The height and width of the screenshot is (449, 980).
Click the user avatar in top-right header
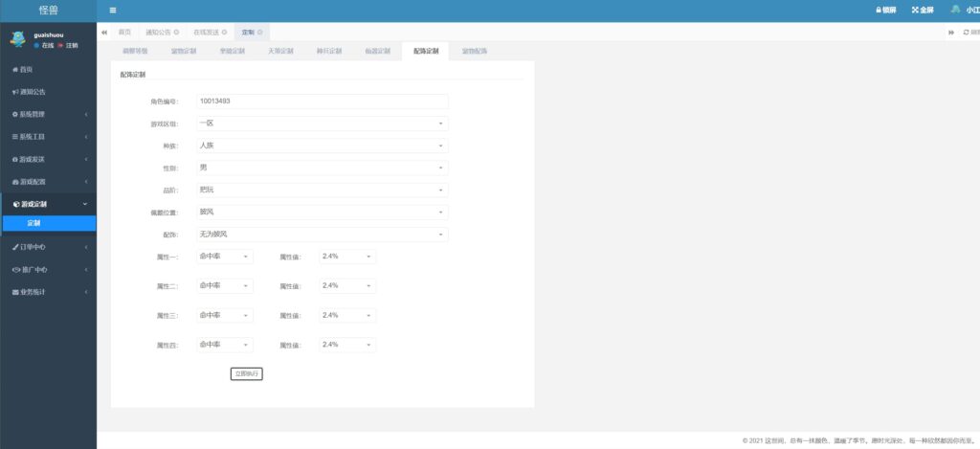pos(955,10)
